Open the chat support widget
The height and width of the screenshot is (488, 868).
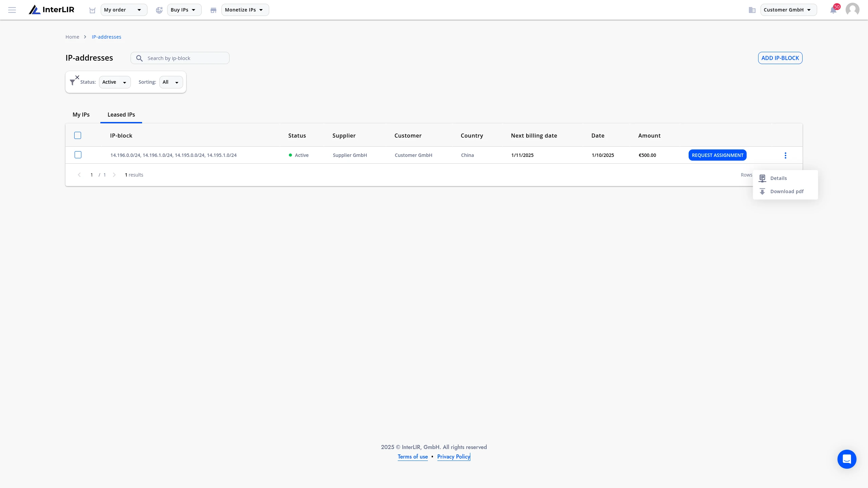[847, 459]
